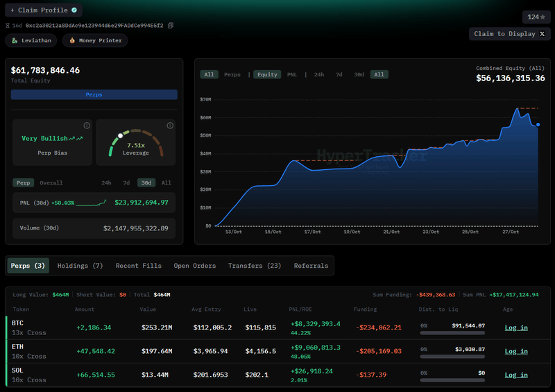Select the SOL 10x Cross position
Screen dimensions: 555x392
point(278,375)
